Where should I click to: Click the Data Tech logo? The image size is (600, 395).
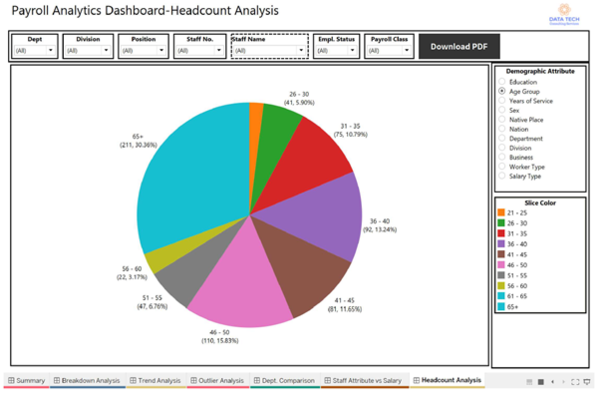564,15
